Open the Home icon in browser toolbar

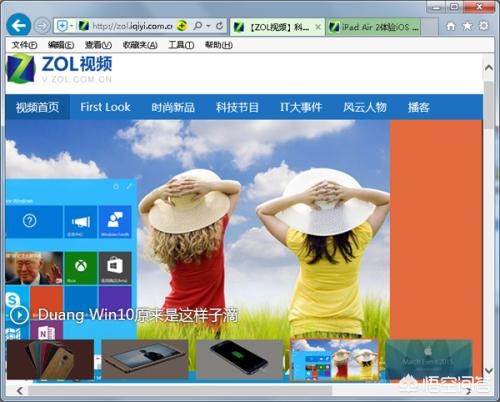[x=451, y=26]
